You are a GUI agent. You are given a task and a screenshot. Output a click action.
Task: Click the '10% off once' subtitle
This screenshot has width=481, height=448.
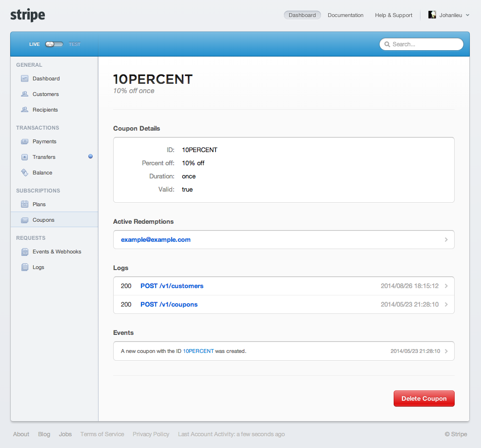134,91
